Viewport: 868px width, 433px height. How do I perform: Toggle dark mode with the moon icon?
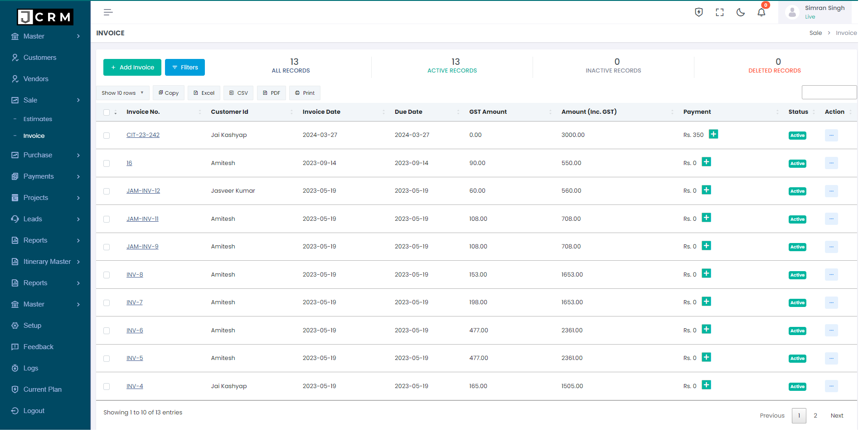click(x=740, y=12)
